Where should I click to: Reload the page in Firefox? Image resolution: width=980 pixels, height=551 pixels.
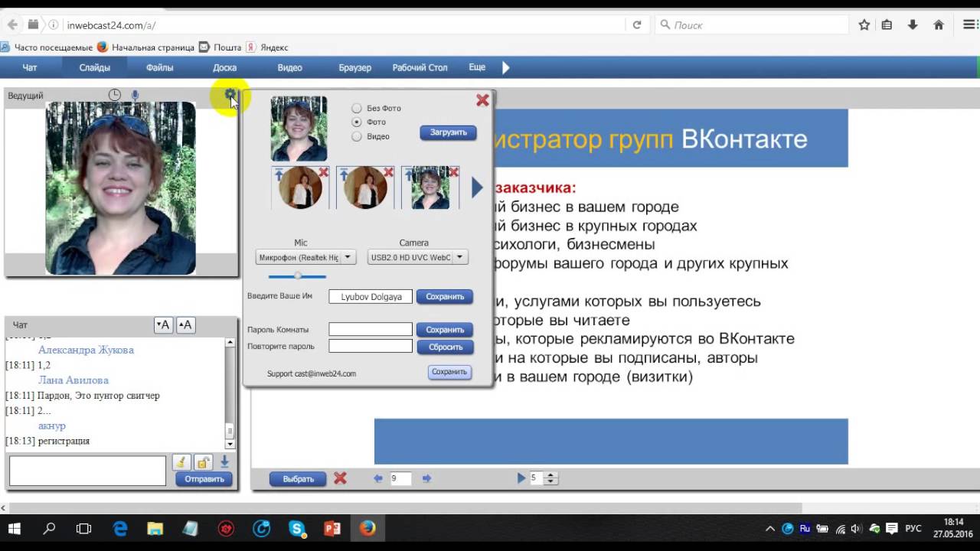pyautogui.click(x=636, y=24)
